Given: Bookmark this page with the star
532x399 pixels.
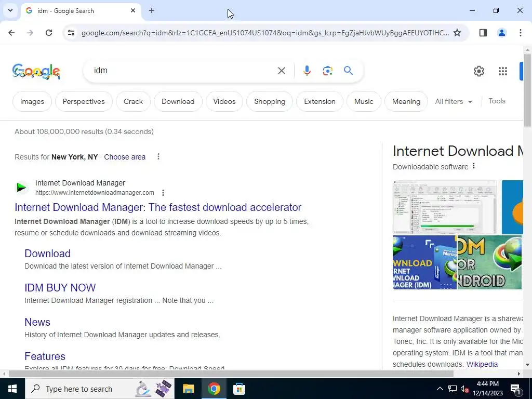Looking at the screenshot, I should pos(457,33).
